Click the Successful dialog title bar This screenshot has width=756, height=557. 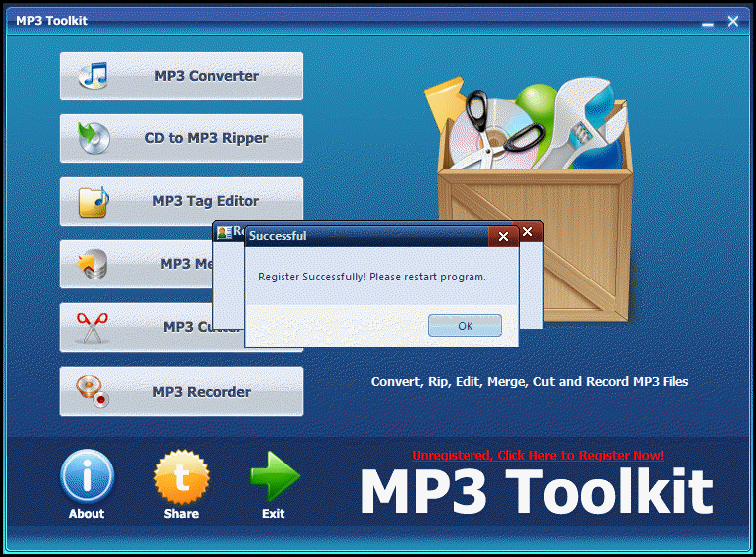[366, 236]
